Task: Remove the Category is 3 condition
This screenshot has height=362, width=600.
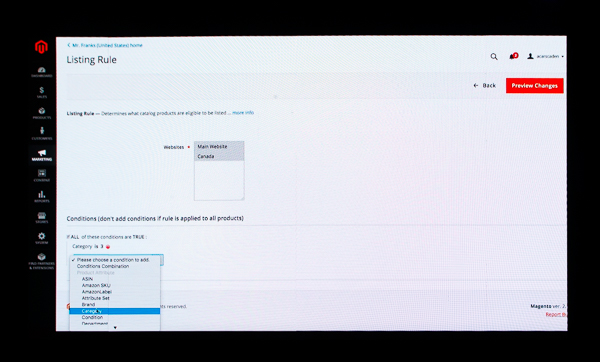Action: pyautogui.click(x=108, y=247)
